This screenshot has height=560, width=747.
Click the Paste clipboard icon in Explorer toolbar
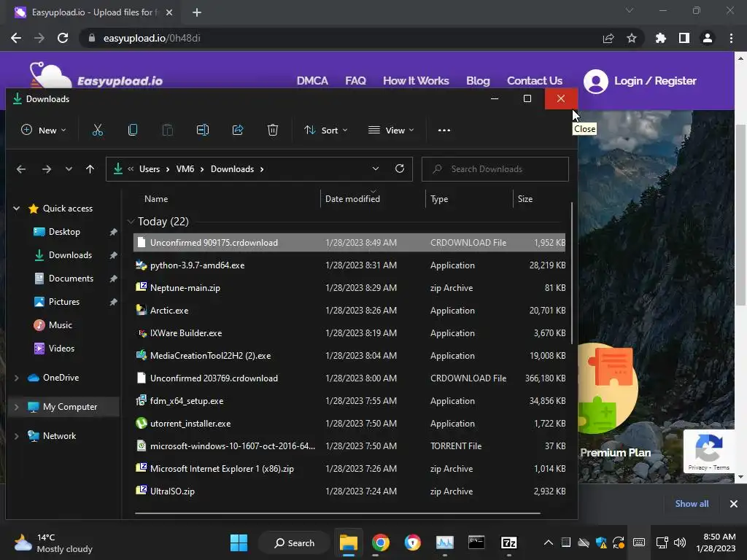coord(167,130)
